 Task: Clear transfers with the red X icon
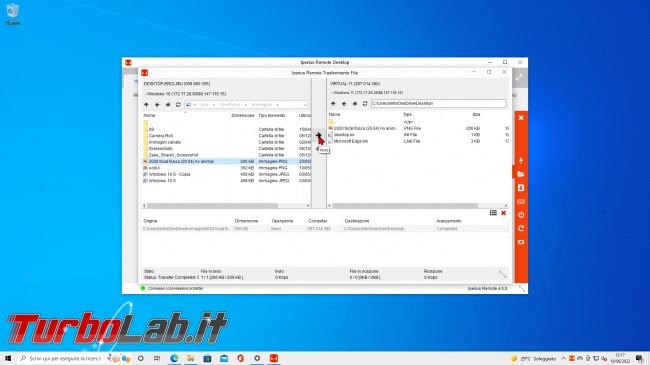point(503,213)
